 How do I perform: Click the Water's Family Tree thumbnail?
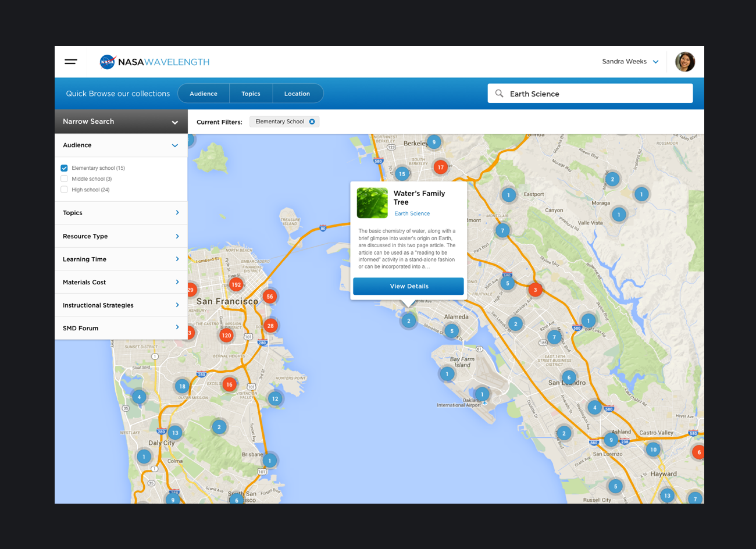(372, 203)
